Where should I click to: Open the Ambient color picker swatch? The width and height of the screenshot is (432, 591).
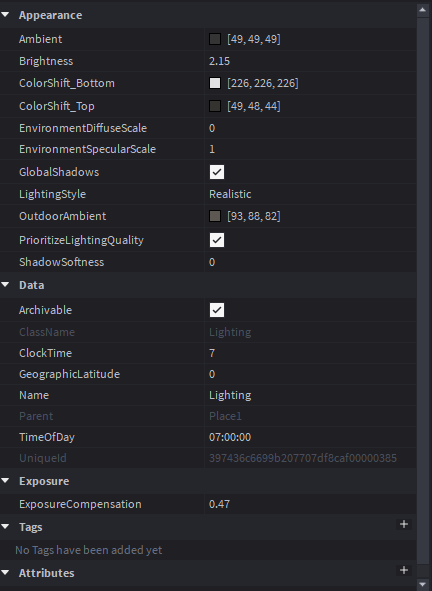point(215,39)
